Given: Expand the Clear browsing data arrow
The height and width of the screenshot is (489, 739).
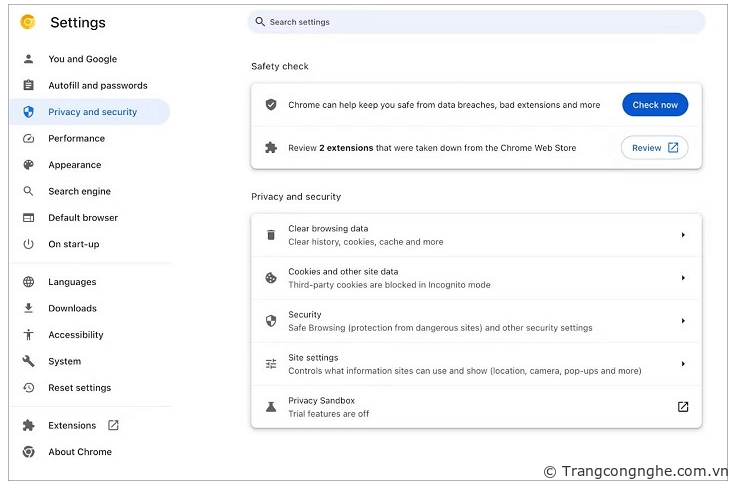Looking at the screenshot, I should (683, 235).
